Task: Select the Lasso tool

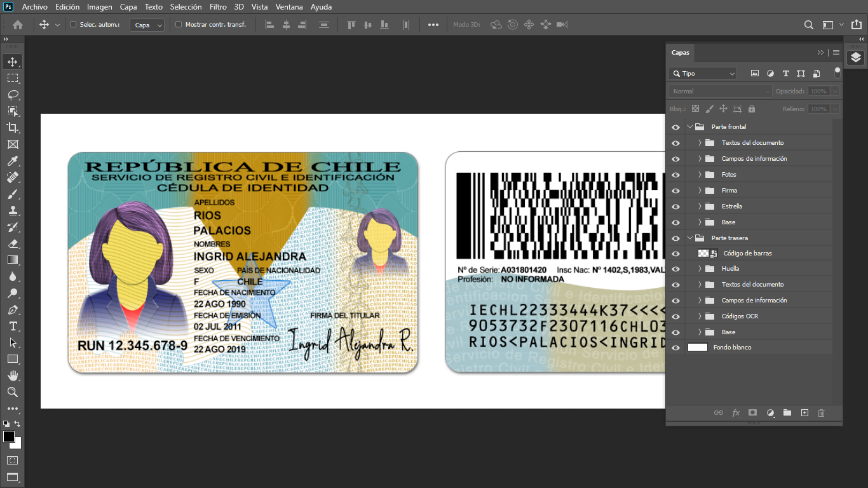Action: click(x=13, y=95)
